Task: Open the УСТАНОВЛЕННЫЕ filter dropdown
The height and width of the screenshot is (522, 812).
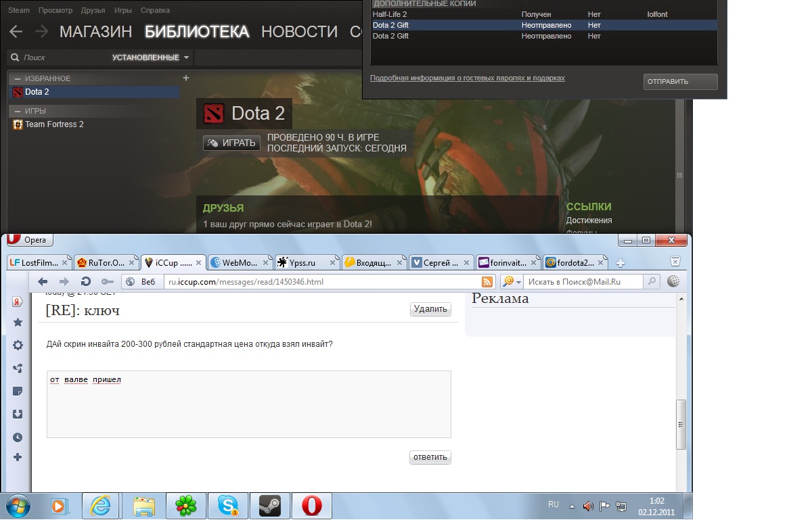Action: pyautogui.click(x=151, y=57)
